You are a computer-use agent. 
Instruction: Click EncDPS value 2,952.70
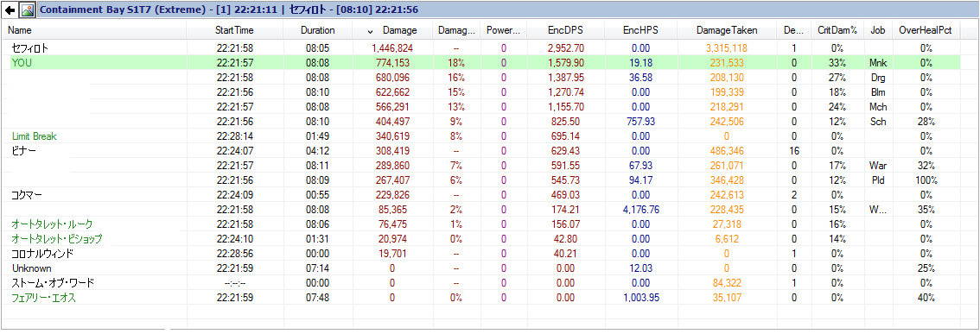[566, 47]
